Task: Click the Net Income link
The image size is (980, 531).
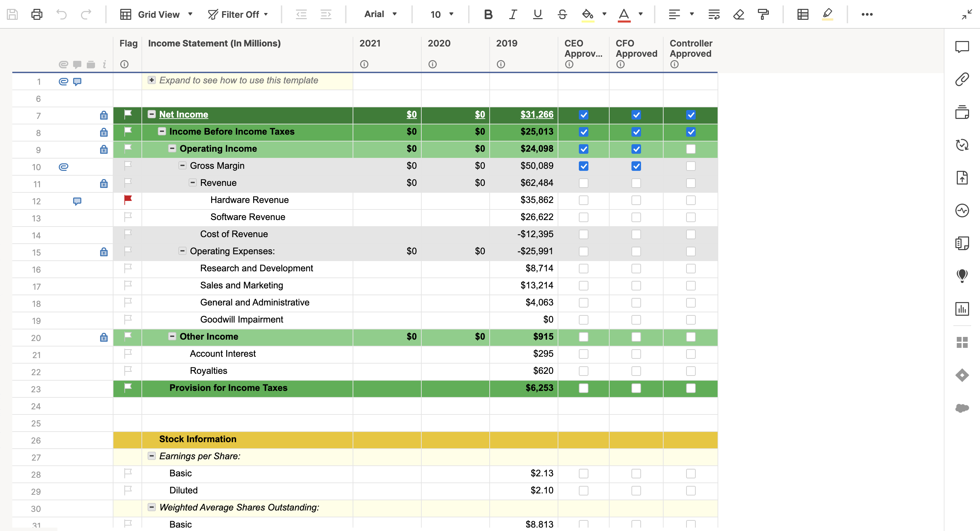Action: [183, 114]
